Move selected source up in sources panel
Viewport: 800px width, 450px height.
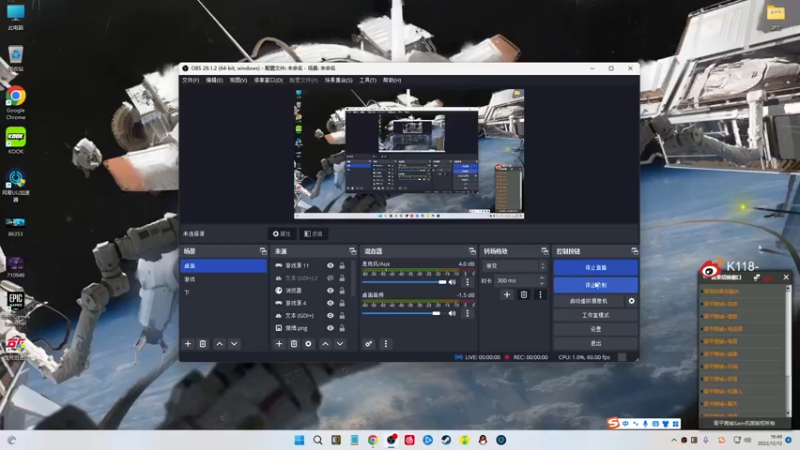325,344
